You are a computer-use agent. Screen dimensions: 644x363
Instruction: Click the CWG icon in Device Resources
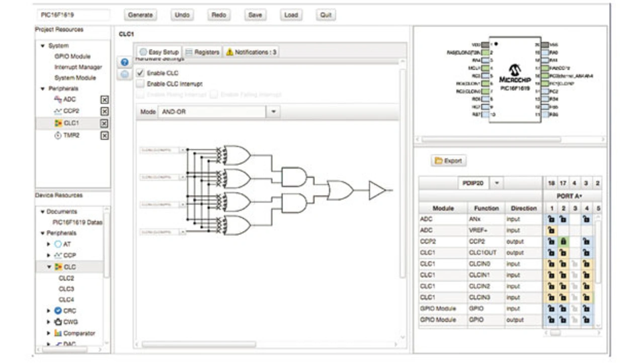coord(58,322)
